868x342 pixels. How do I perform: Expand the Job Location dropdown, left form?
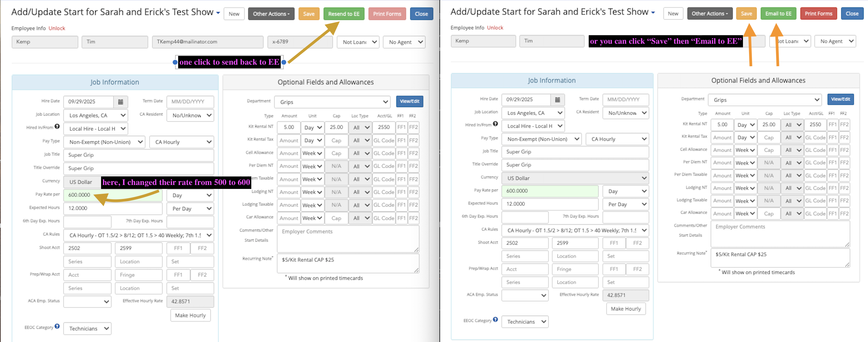click(x=96, y=115)
